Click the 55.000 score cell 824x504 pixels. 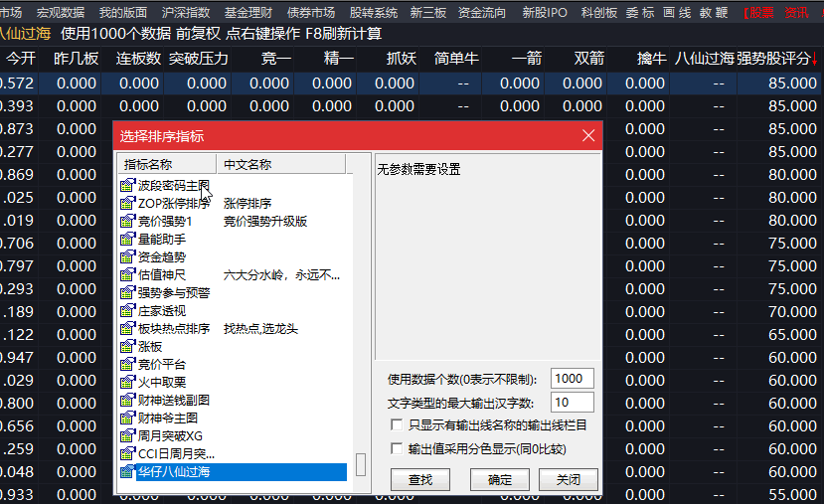tap(792, 494)
